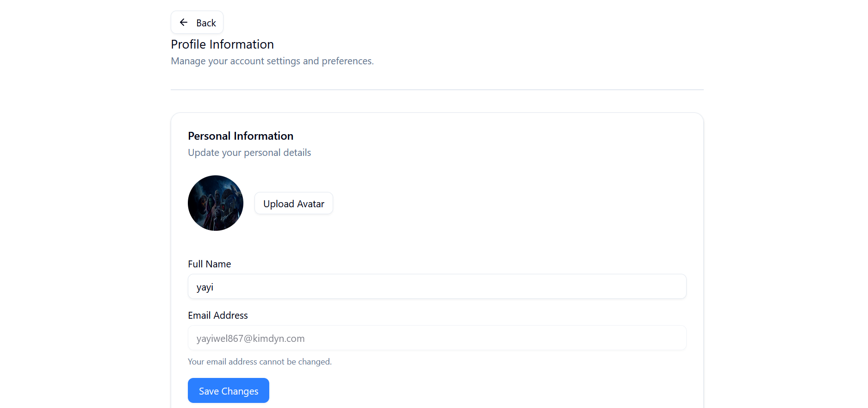Click the disabled Email Address field
This screenshot has height=408, width=868.
[437, 338]
